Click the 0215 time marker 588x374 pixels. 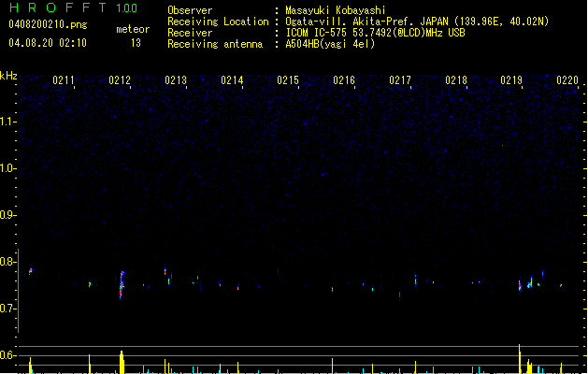click(x=288, y=80)
